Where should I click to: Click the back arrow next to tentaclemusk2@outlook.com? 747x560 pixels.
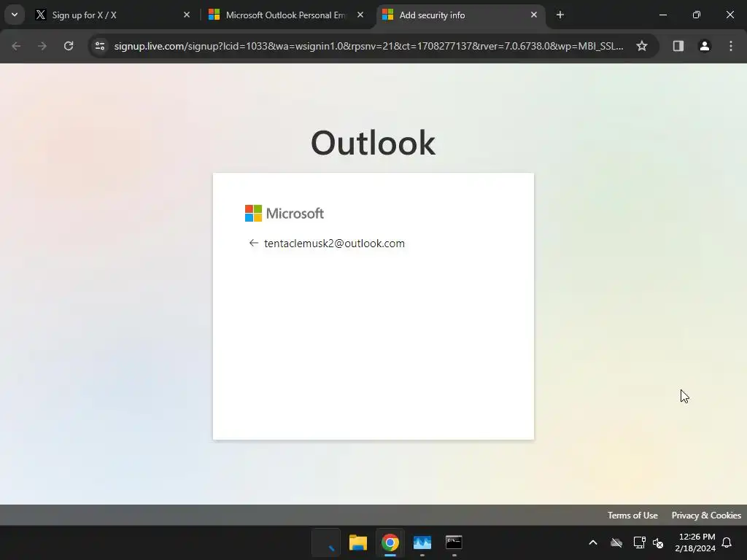(x=253, y=244)
